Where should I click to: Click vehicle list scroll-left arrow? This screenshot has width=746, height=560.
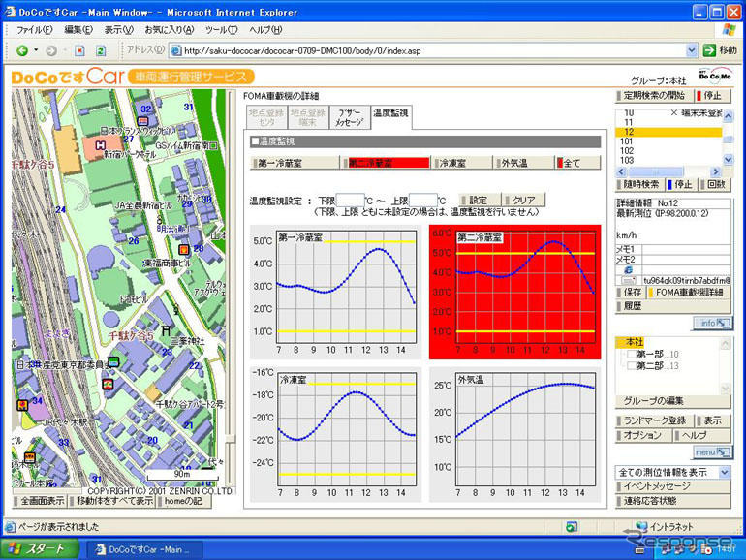(621, 171)
